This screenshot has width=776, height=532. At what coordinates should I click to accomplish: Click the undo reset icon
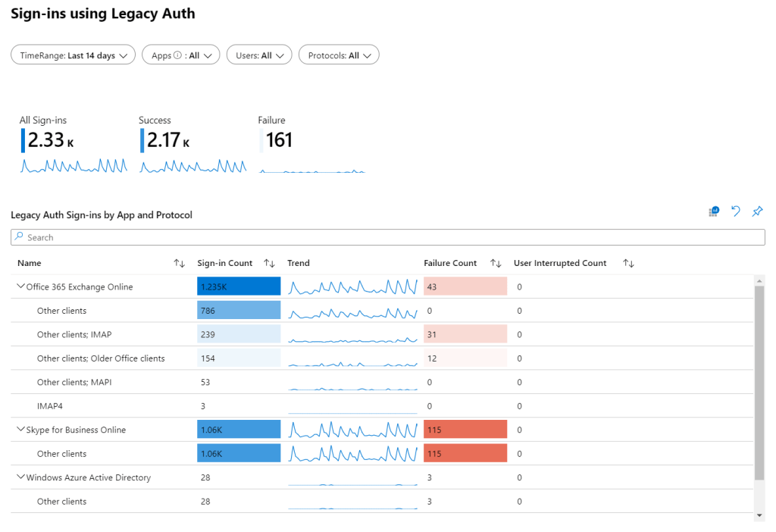point(735,211)
